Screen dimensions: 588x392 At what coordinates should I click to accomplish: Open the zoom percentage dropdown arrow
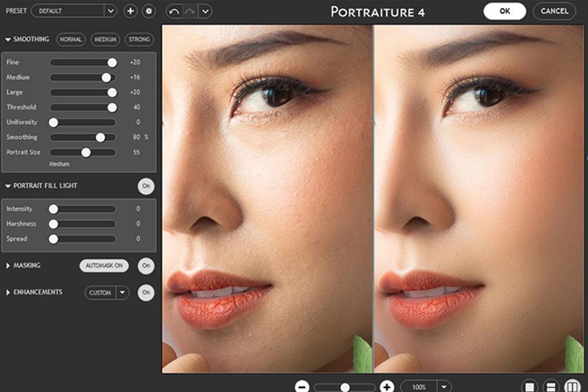[x=445, y=387]
